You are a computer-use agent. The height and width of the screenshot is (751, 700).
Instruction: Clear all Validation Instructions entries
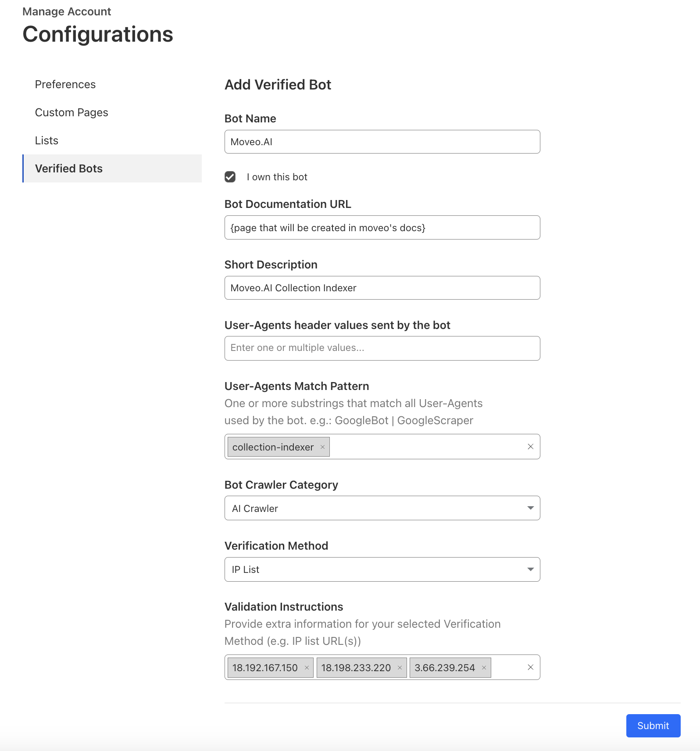530,667
